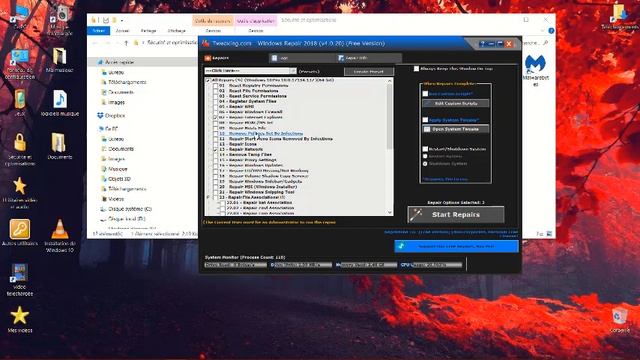Open vidéo téléchargée desktop shortcut
640x360 pixels.
pos(20,280)
